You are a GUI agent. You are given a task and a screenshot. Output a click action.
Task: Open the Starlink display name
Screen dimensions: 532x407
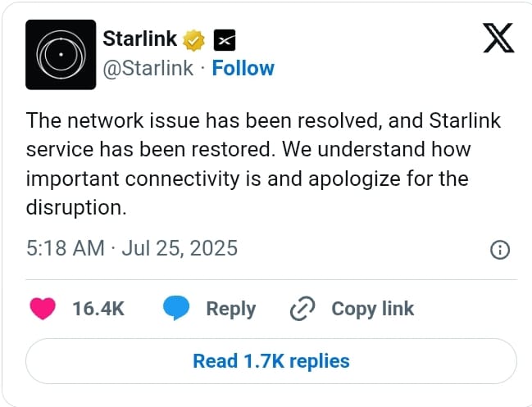point(140,38)
